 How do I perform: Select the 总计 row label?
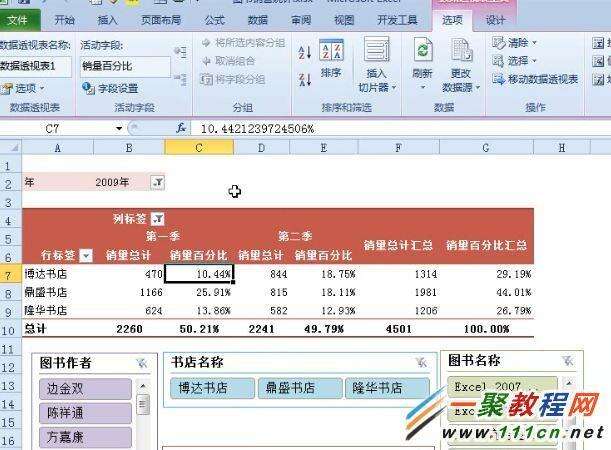(58, 329)
